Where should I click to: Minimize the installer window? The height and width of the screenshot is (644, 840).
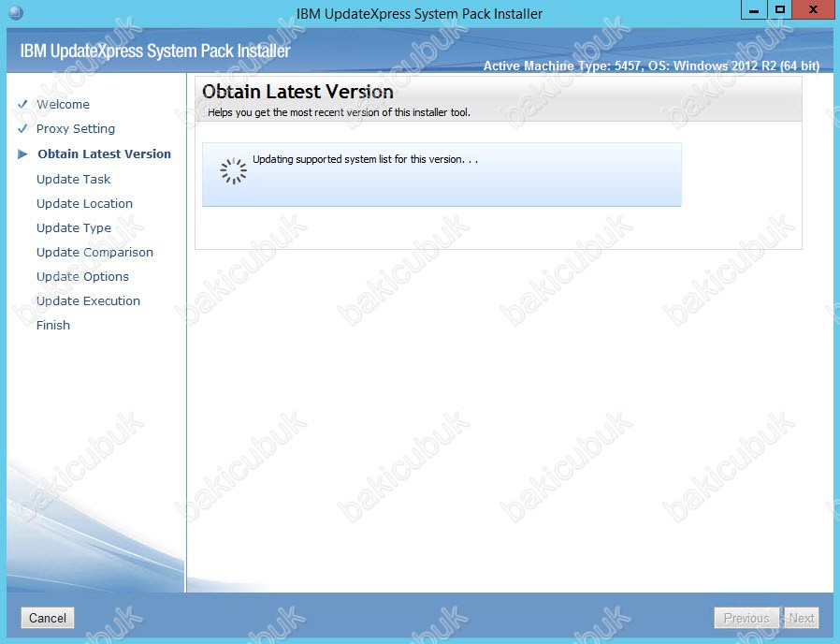[x=754, y=10]
